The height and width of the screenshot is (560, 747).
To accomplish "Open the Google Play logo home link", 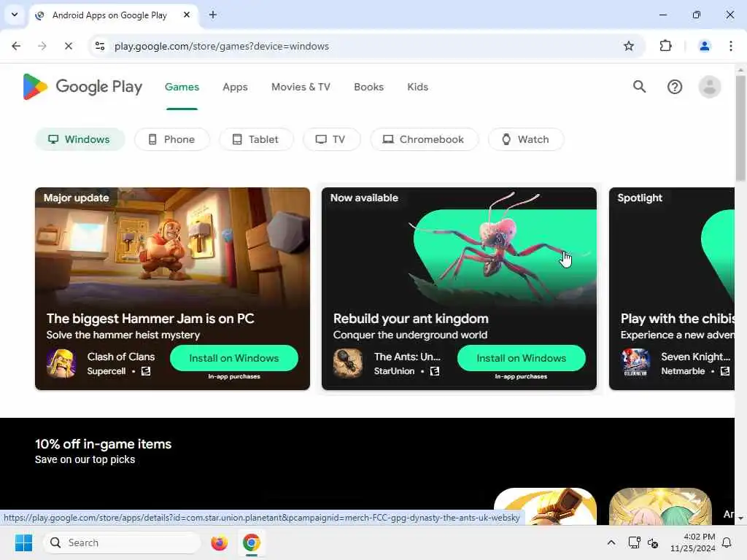I will click(x=82, y=87).
